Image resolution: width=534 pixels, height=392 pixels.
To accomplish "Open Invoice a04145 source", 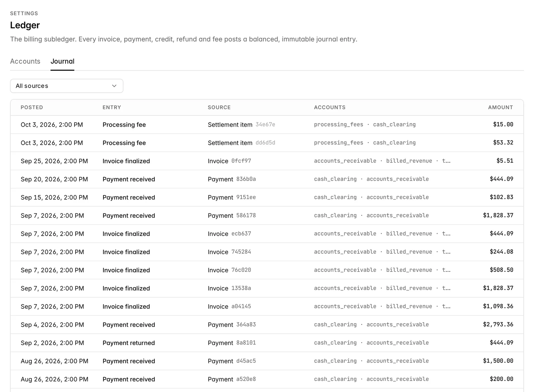I will tap(229, 306).
